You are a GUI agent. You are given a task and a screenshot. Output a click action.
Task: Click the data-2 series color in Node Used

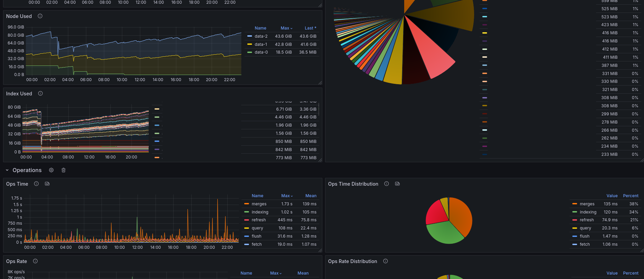pyautogui.click(x=250, y=36)
